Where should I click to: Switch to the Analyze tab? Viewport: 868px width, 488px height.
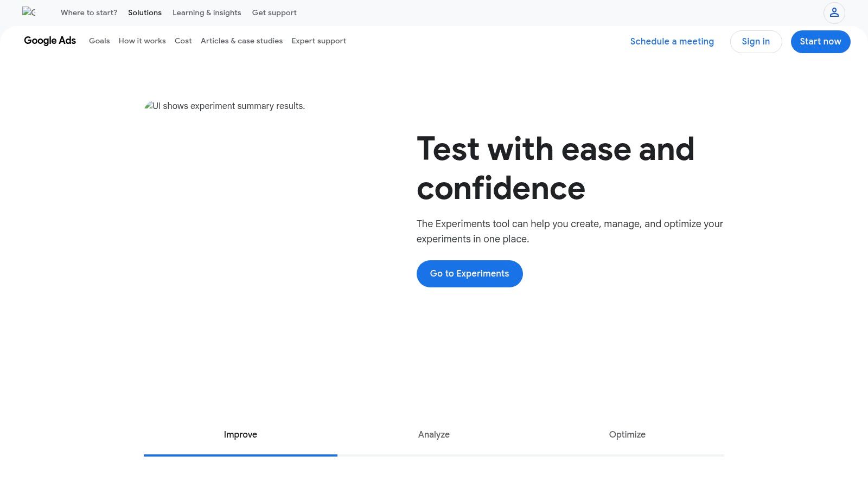[x=433, y=434]
